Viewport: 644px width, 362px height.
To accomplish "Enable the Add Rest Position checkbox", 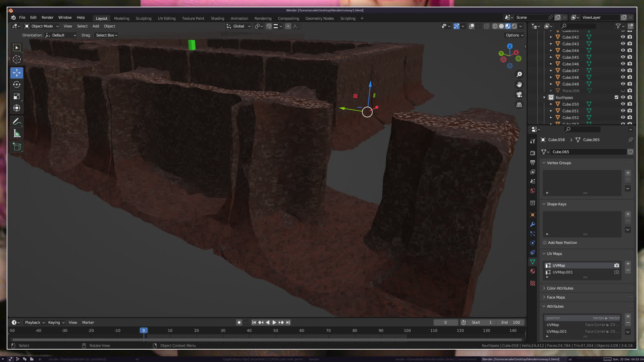I will click(545, 243).
